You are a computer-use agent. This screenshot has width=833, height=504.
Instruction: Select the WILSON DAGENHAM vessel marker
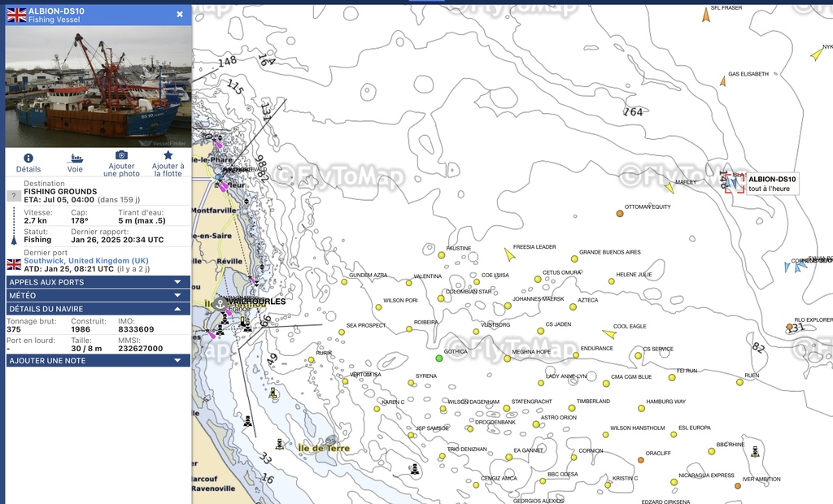click(x=443, y=409)
